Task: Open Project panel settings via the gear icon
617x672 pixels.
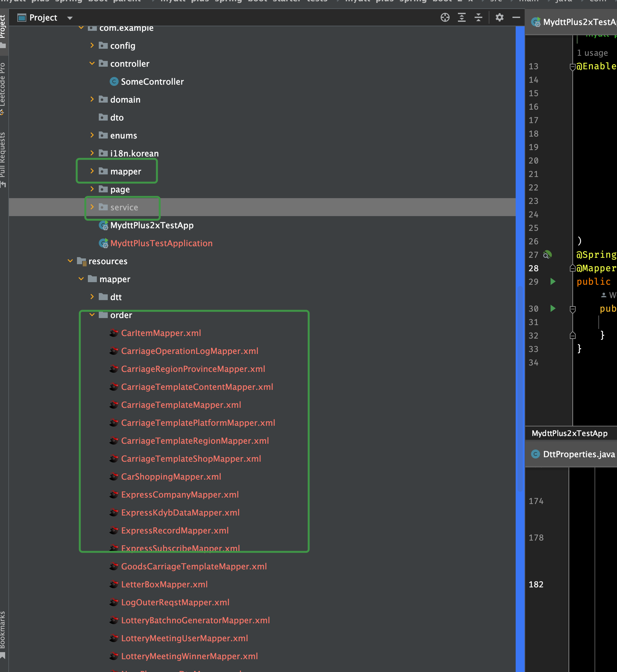Action: [x=499, y=17]
